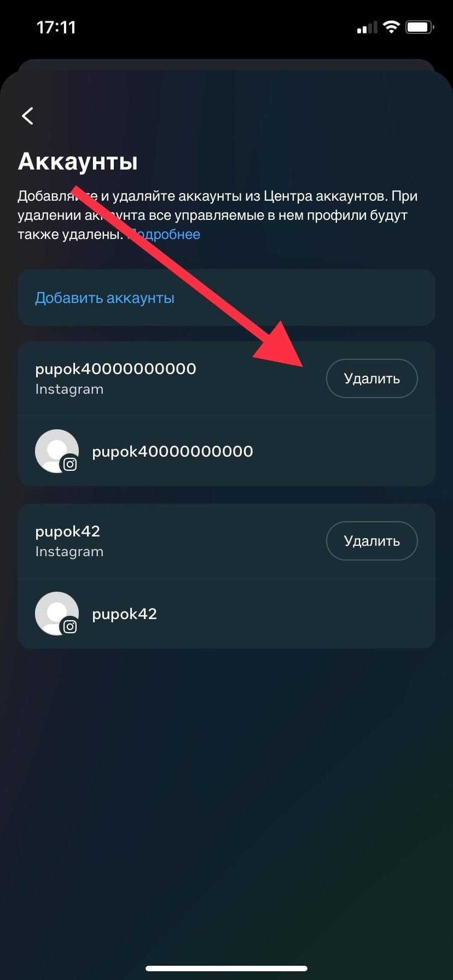Tap the Аккаунты page heading
The width and height of the screenshot is (453, 980).
pyautogui.click(x=78, y=162)
